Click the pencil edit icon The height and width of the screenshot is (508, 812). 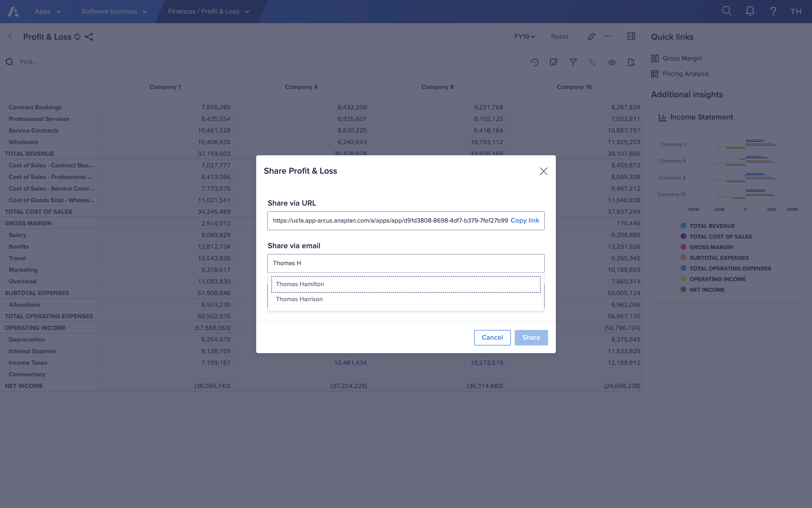pos(592,36)
